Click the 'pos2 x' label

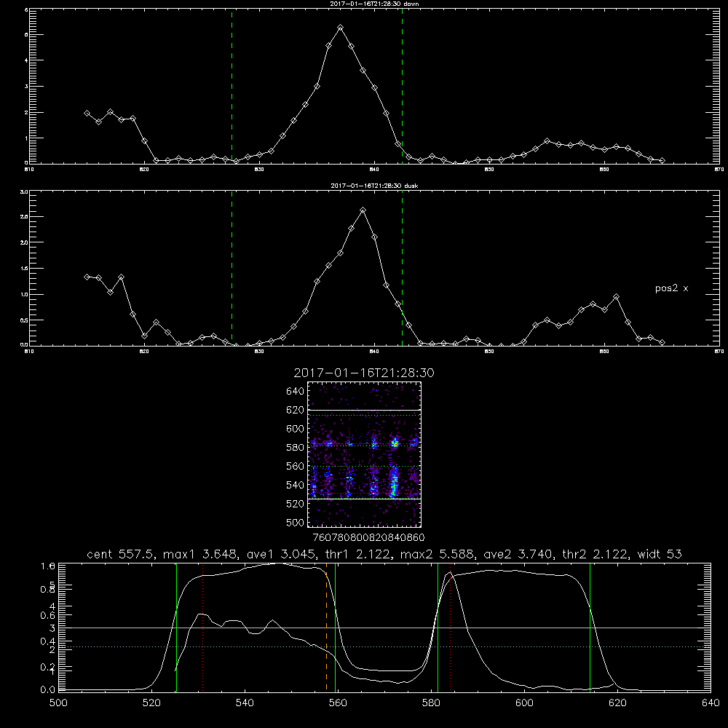point(671,288)
